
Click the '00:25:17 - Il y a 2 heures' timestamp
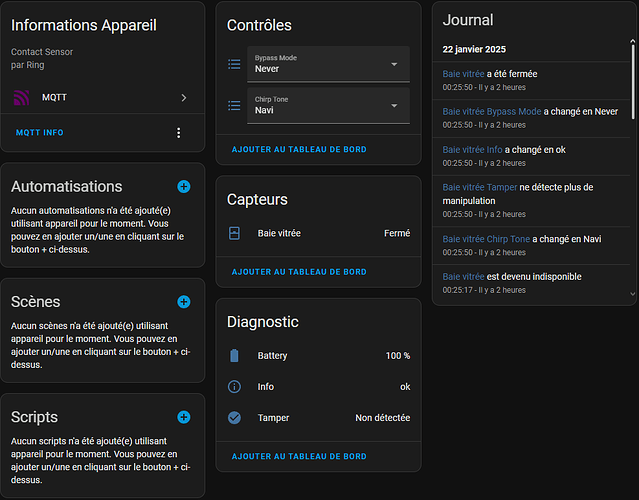(x=484, y=290)
